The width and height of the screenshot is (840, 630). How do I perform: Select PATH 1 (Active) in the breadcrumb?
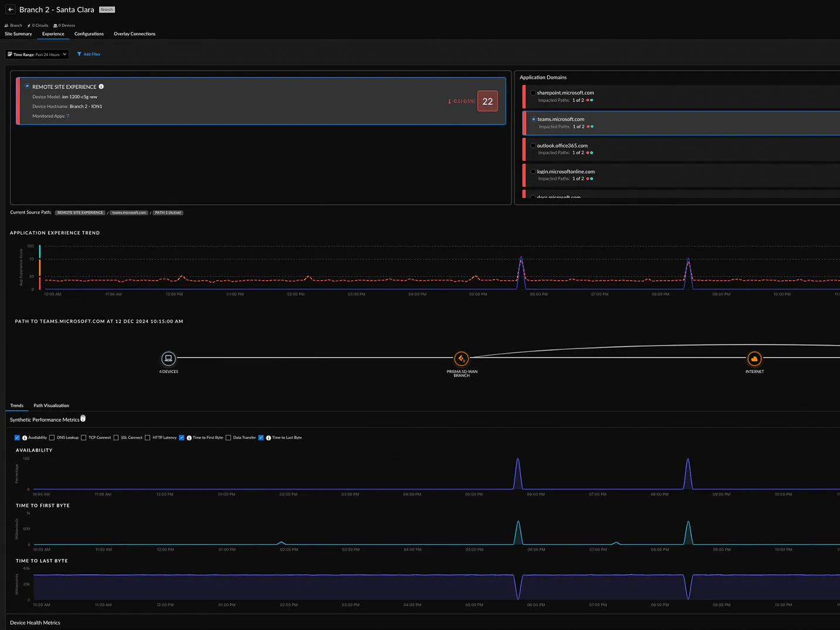(168, 212)
